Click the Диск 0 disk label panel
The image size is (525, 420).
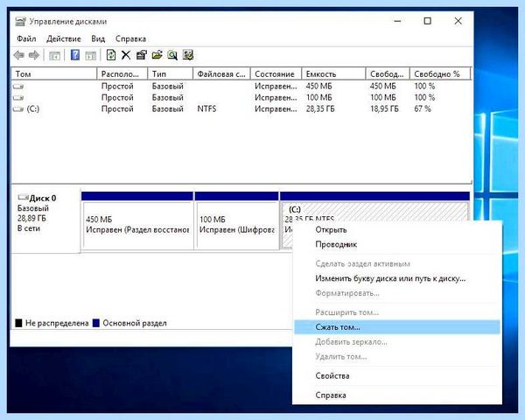click(x=45, y=220)
